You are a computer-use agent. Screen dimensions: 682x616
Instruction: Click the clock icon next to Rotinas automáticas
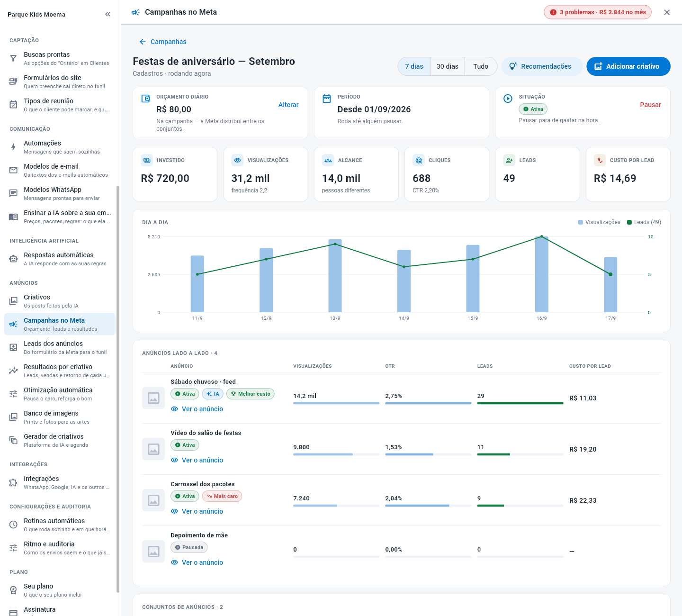coord(13,525)
